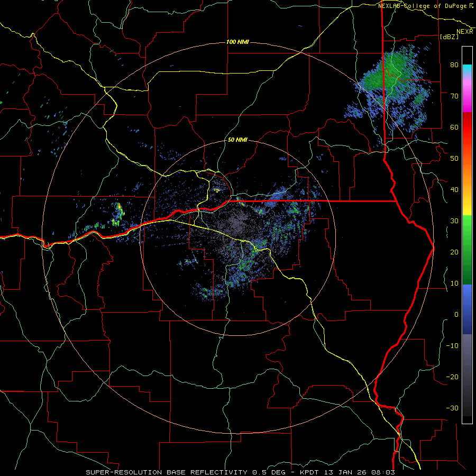The height and width of the screenshot is (476, 476).
Task: Click the 0 value on the color scale
Action: (456, 315)
